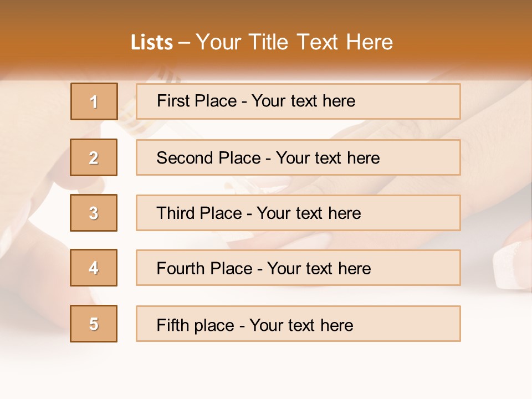The image size is (532, 399).
Task: Select the number 2 box
Action: point(94,157)
